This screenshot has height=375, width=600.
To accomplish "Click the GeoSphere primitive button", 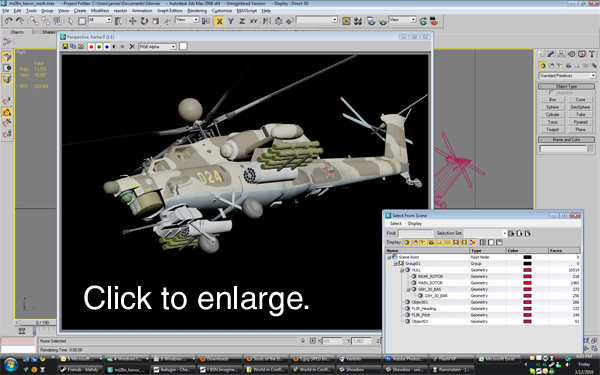I will click(580, 107).
